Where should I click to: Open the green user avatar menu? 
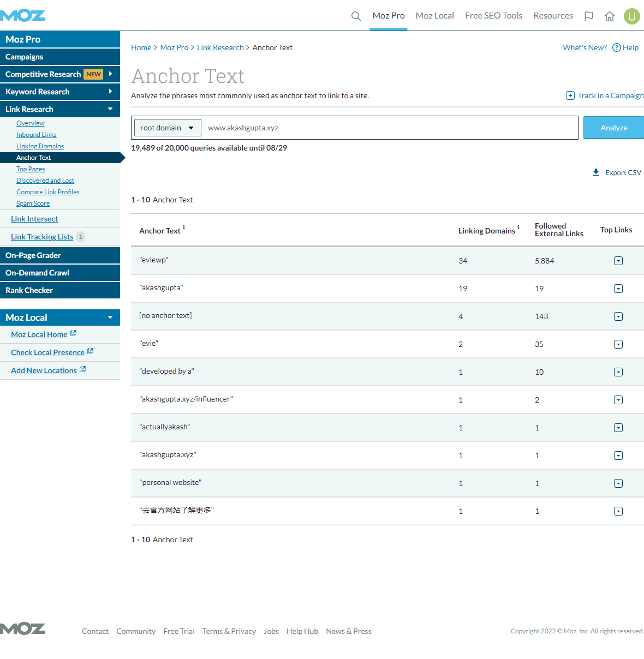coord(631,16)
